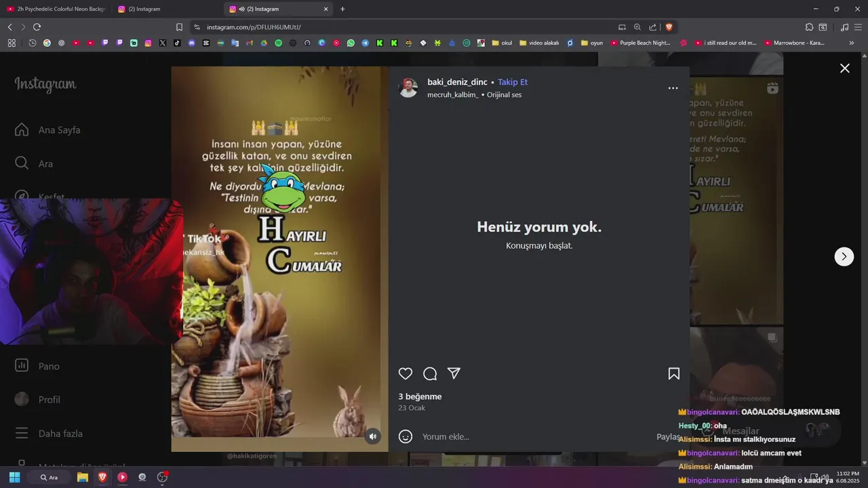Open the Windows Start menu

(x=14, y=477)
